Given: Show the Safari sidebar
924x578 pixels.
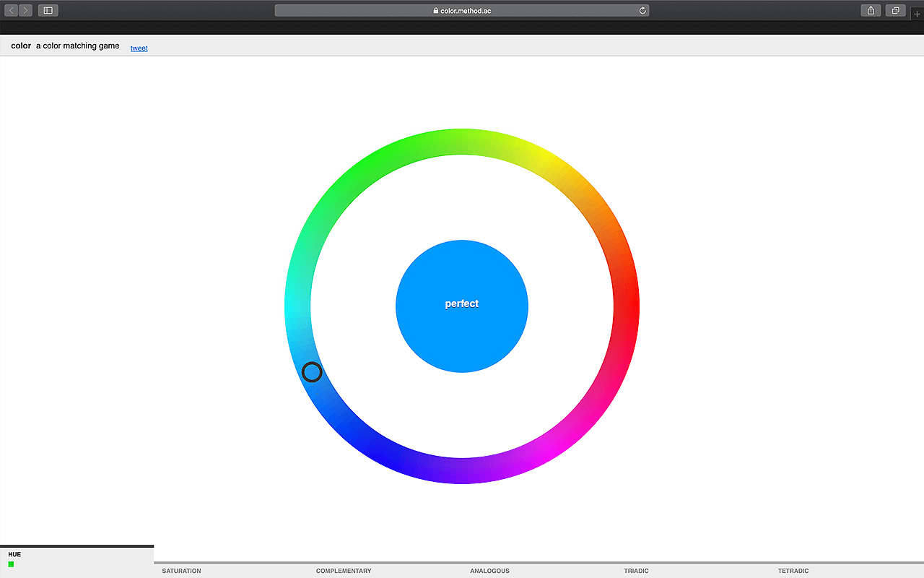Looking at the screenshot, I should coord(48,11).
